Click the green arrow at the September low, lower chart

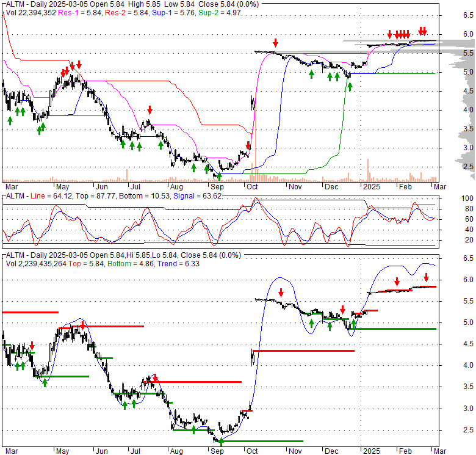[221, 442]
